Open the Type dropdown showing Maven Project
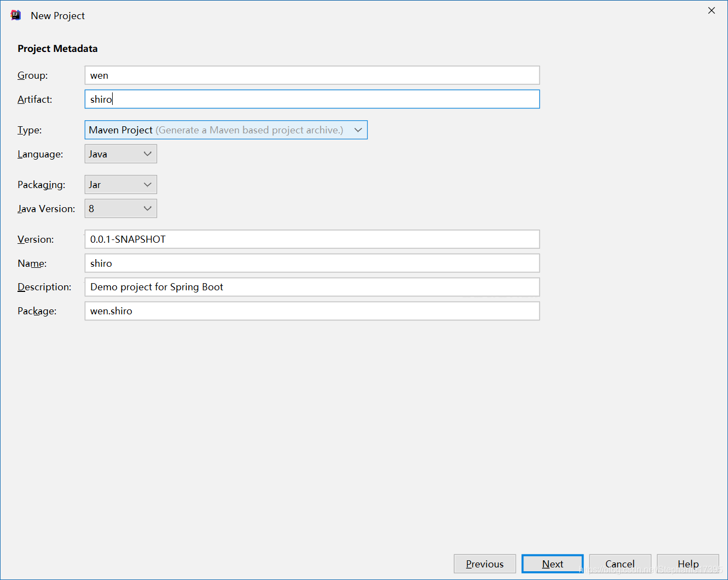The height and width of the screenshot is (580, 728). pyautogui.click(x=226, y=130)
